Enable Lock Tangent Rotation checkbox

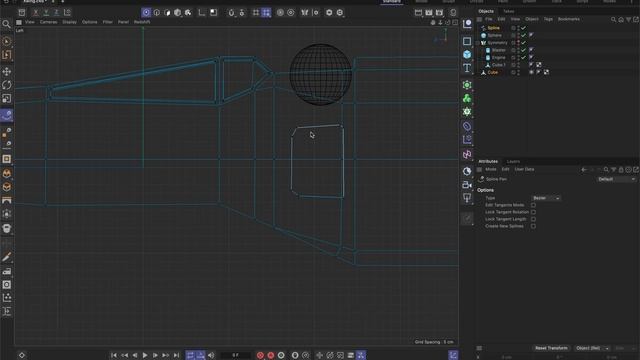tap(533, 212)
